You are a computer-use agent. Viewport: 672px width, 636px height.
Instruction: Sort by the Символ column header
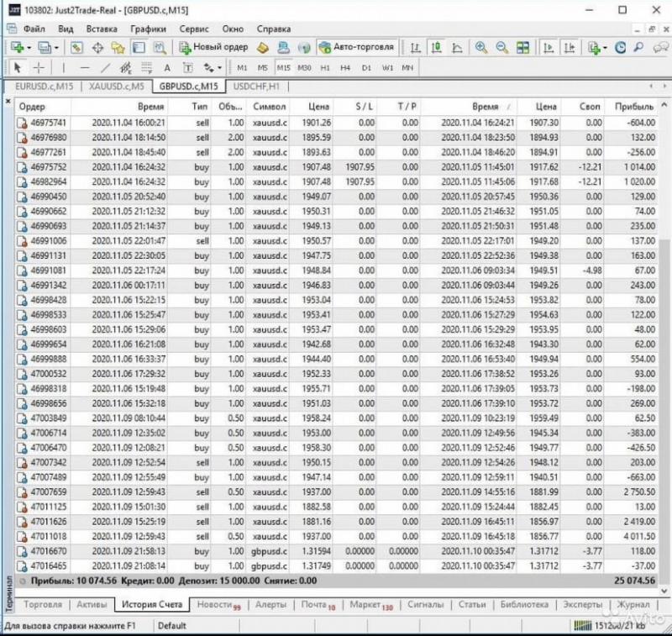click(x=269, y=107)
